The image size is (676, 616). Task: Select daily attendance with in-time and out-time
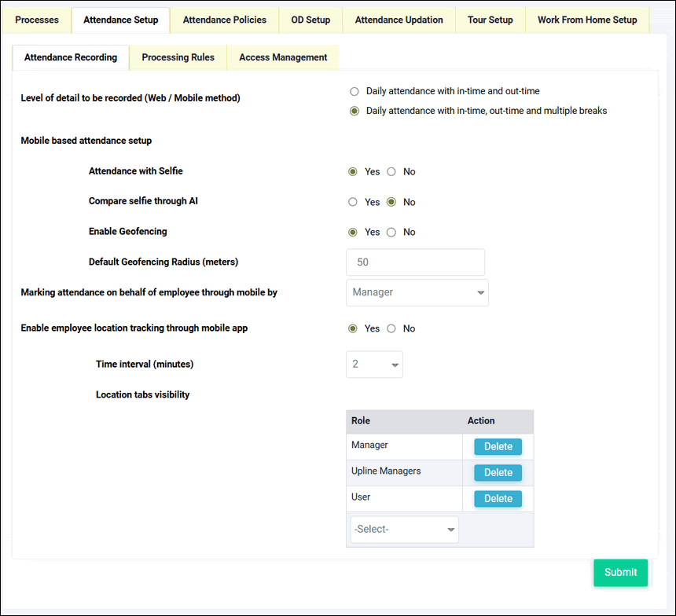point(355,91)
